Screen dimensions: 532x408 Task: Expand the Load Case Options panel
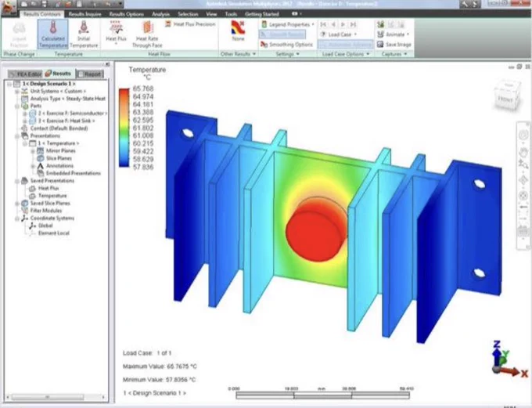tap(345, 54)
